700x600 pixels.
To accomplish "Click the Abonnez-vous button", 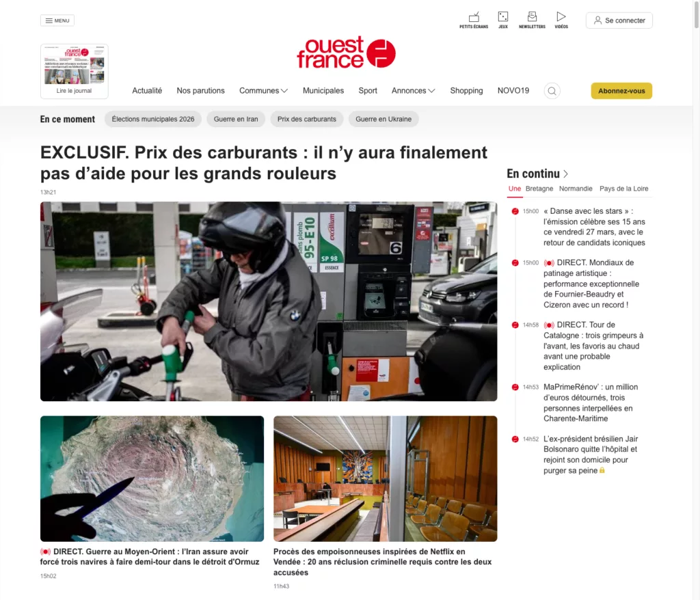I will pyautogui.click(x=621, y=90).
